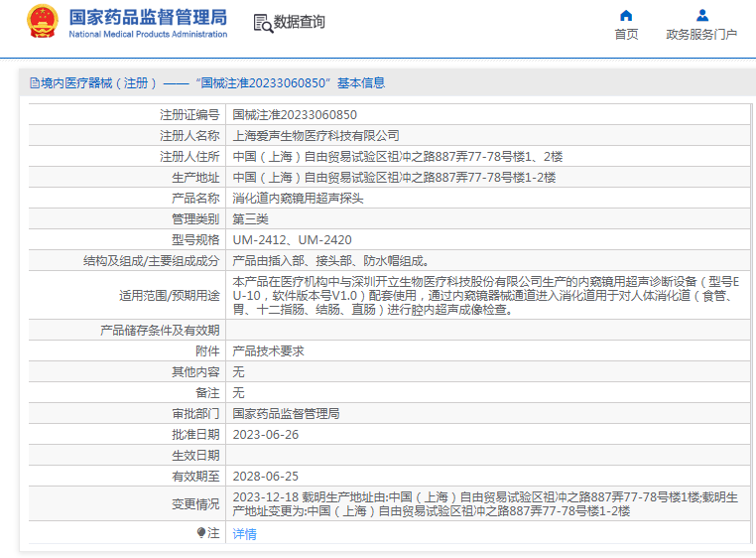Click the 附件 label

click(207, 350)
